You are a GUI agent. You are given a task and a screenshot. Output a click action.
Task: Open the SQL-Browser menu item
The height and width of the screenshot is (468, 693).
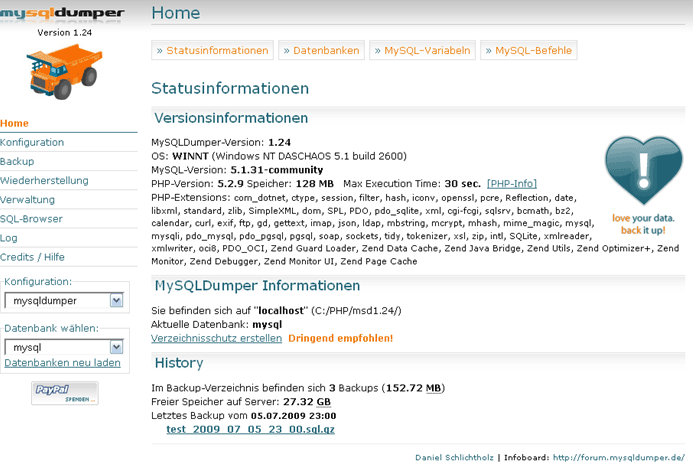click(31, 219)
